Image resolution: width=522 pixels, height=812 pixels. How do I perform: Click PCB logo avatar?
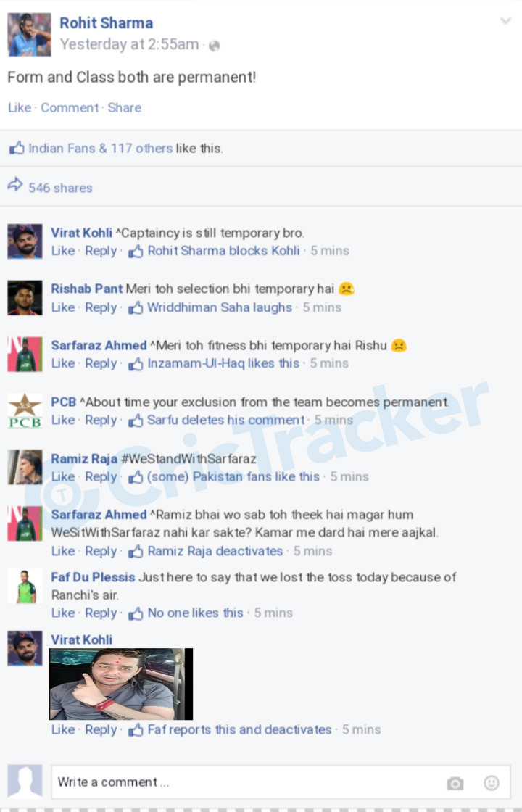point(25,410)
